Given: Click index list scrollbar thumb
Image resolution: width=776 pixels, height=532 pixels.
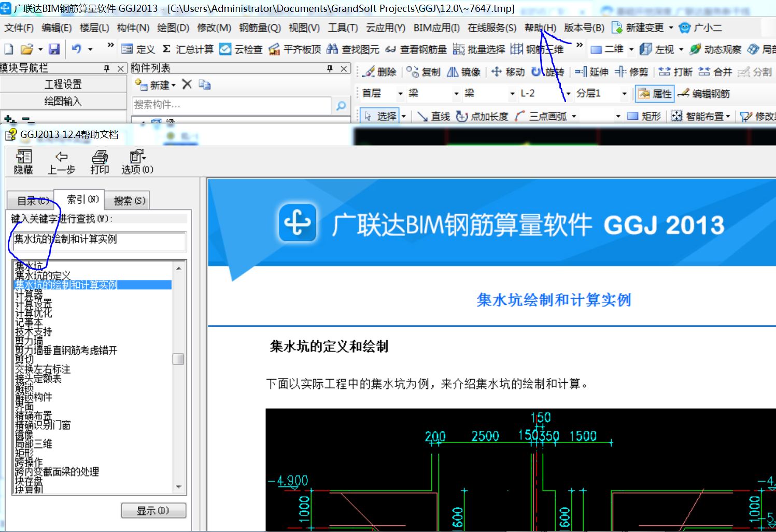Looking at the screenshot, I should click(178, 359).
